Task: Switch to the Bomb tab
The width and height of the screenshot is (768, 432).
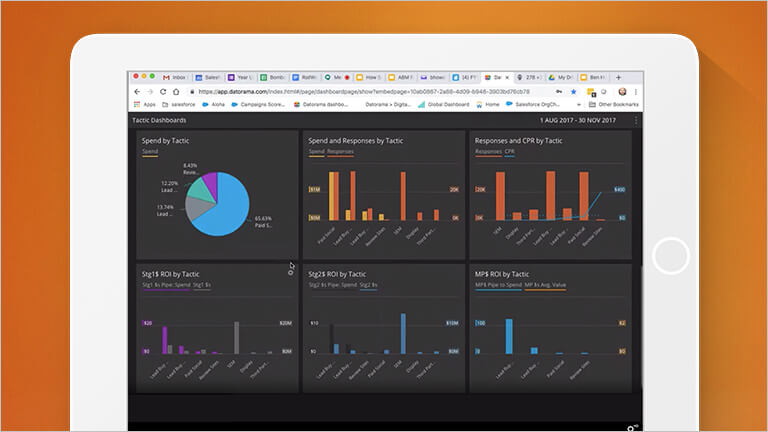Action: 272,77
